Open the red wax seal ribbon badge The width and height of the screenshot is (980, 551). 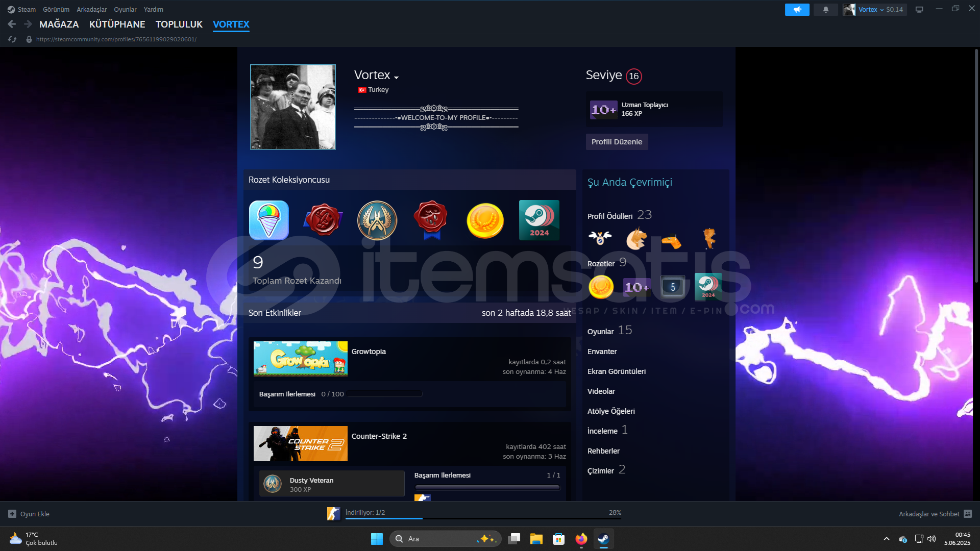point(431,220)
